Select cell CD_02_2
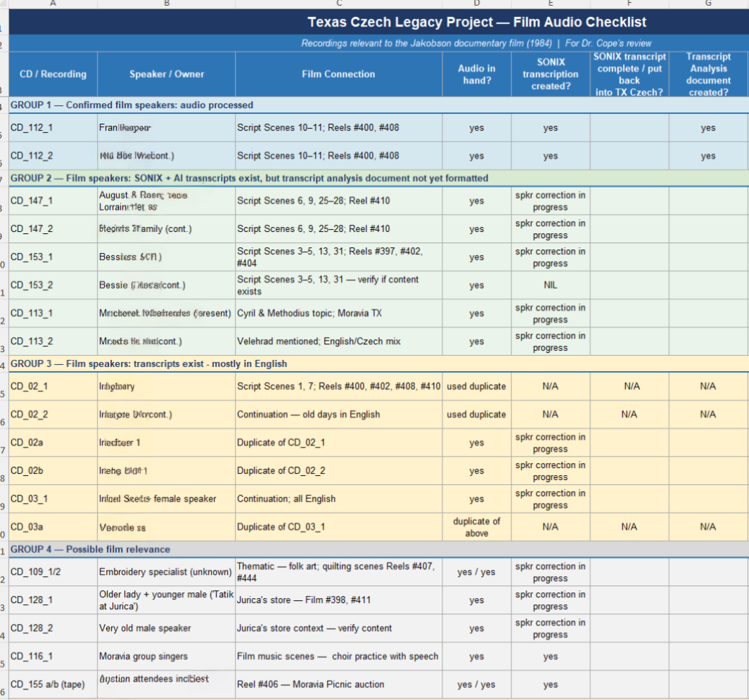 tap(53, 415)
